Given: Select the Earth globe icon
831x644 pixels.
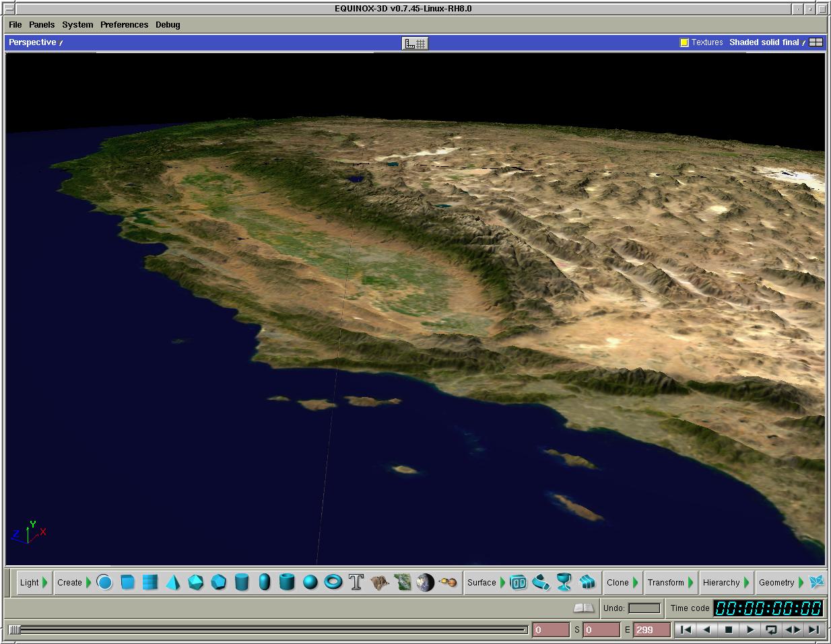Looking at the screenshot, I should [425, 582].
